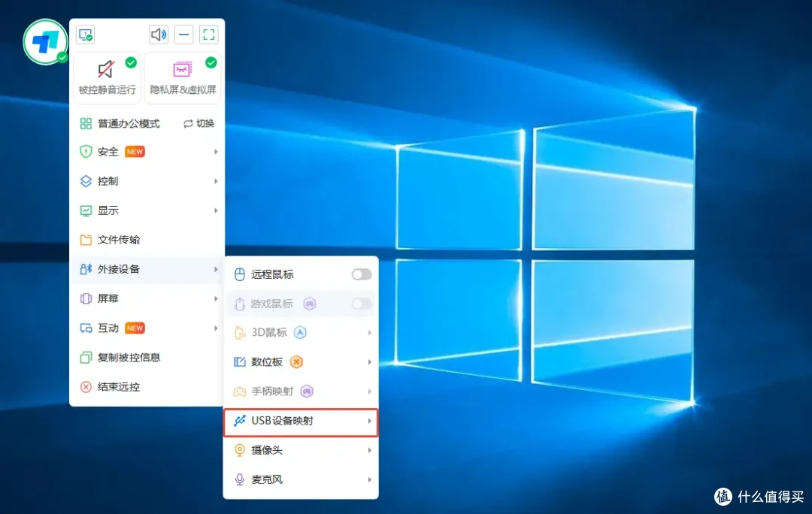Open the 安全 menu
This screenshot has height=514, width=812.
[147, 152]
